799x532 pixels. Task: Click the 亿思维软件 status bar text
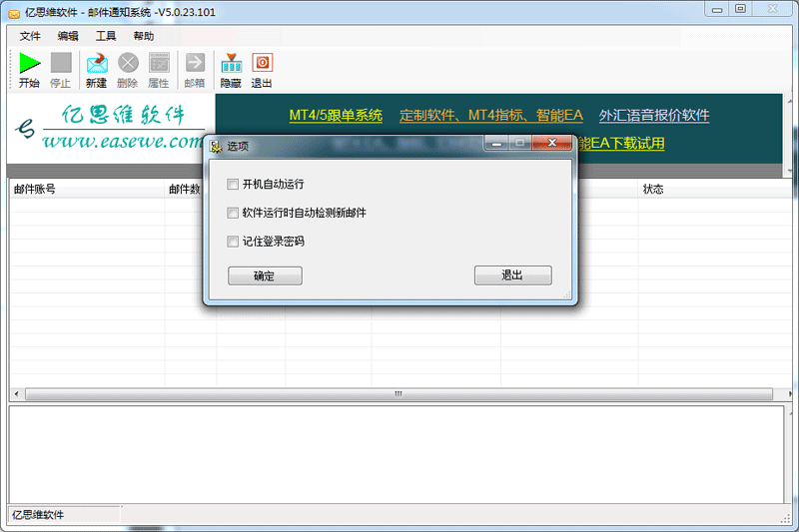(x=38, y=515)
